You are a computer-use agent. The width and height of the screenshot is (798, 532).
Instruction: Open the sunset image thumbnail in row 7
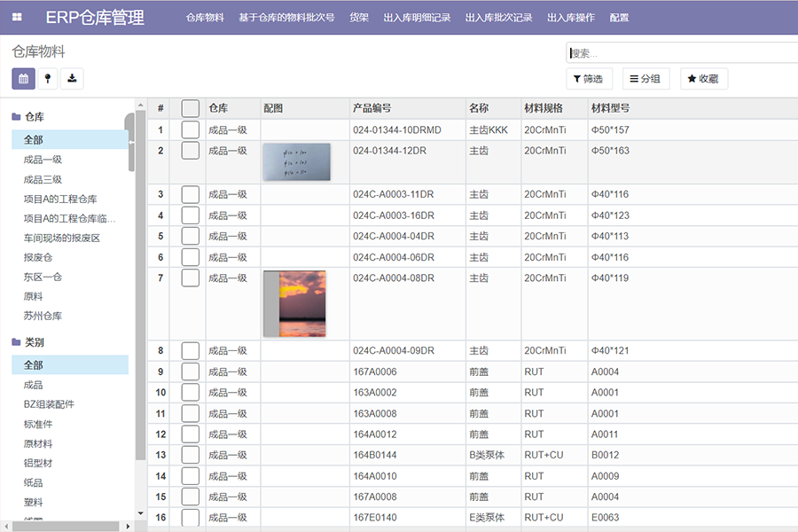click(295, 303)
